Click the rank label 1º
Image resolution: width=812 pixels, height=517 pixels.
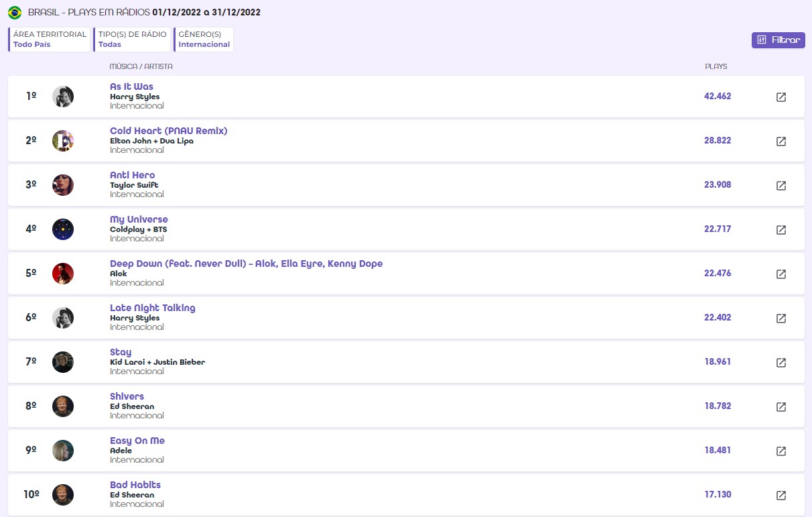[31, 97]
